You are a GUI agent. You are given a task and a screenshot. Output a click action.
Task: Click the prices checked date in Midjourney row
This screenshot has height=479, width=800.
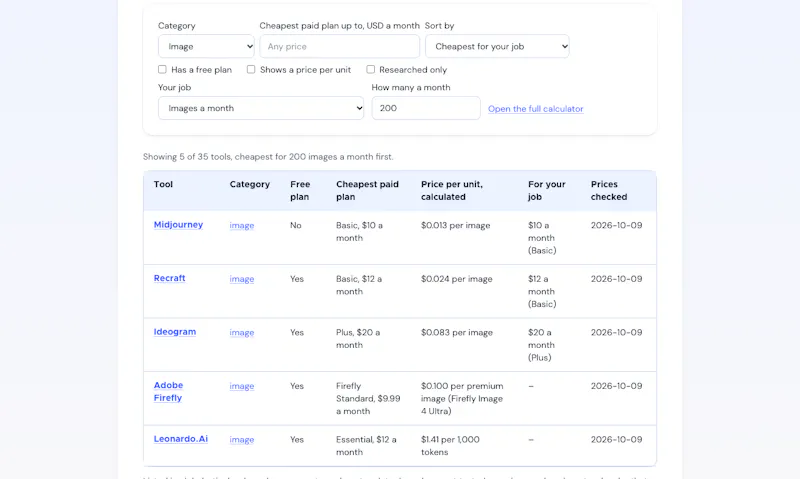pos(616,225)
